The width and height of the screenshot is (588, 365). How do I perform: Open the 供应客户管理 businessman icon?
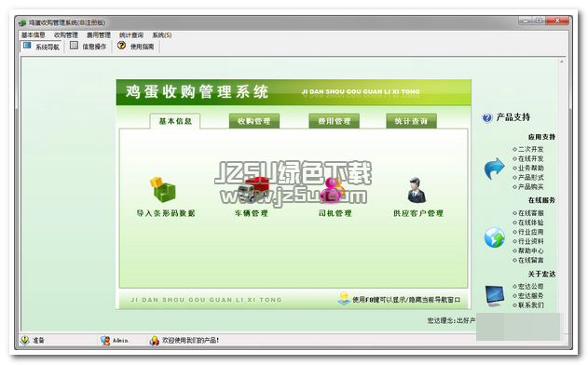417,190
